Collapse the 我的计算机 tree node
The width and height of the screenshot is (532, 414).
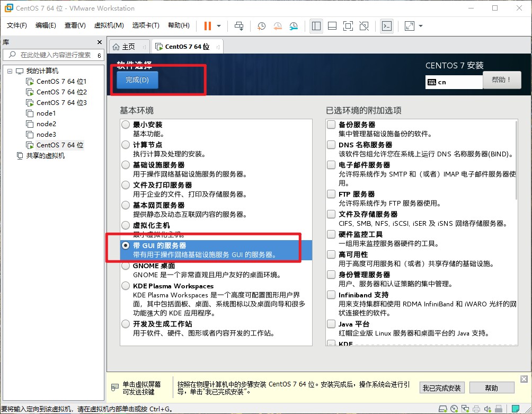pyautogui.click(x=10, y=71)
